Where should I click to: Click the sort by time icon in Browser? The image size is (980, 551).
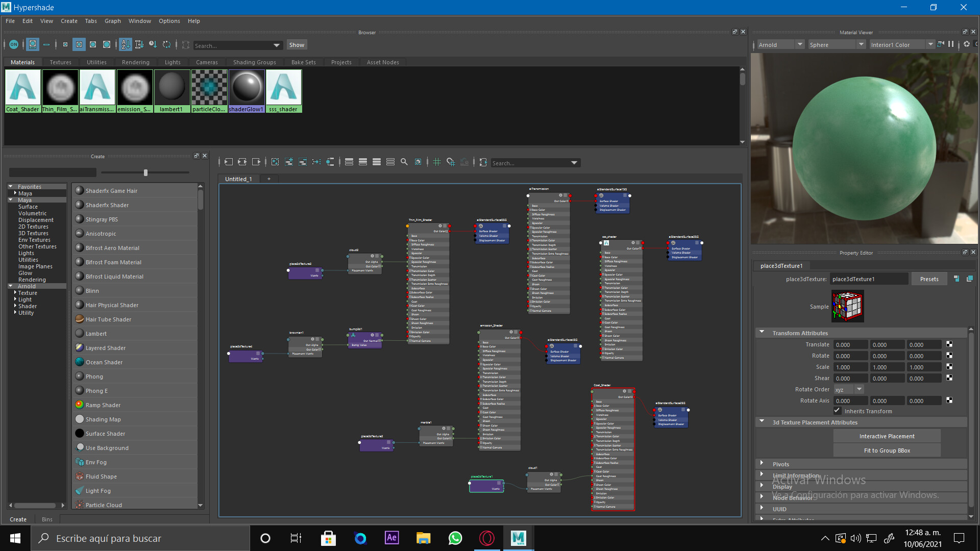pyautogui.click(x=153, y=45)
